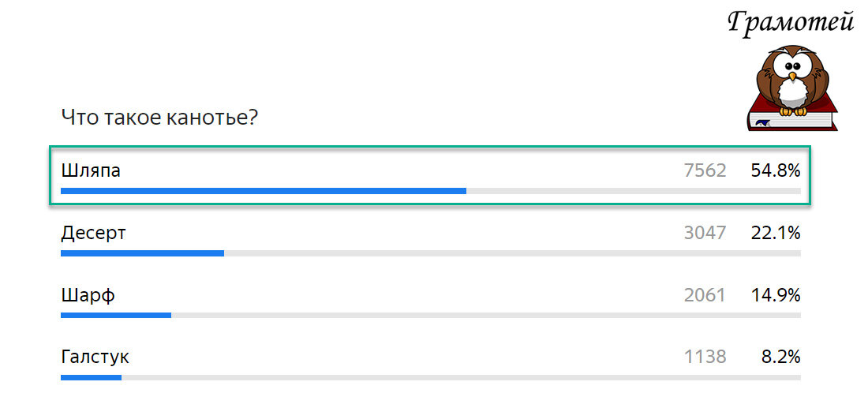Select the Шляпа answer option
This screenshot has height=408, width=868.
430,175
